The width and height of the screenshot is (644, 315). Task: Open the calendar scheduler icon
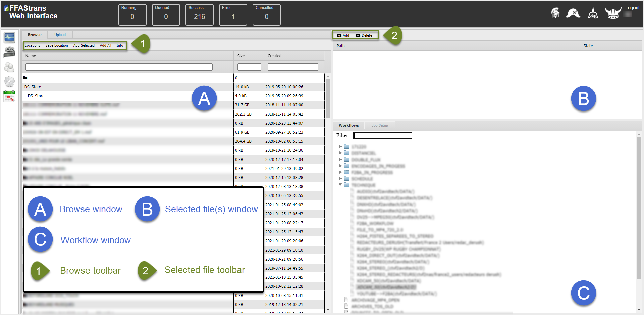pos(9,96)
